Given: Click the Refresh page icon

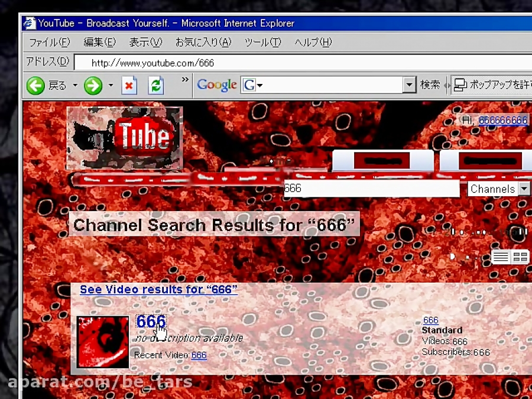Looking at the screenshot, I should 155,86.
